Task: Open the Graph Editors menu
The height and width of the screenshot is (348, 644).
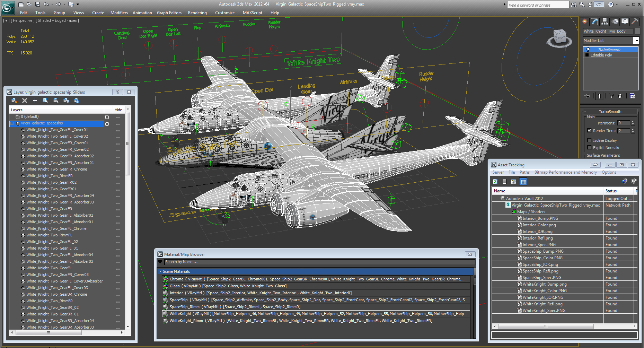Action: tap(169, 13)
